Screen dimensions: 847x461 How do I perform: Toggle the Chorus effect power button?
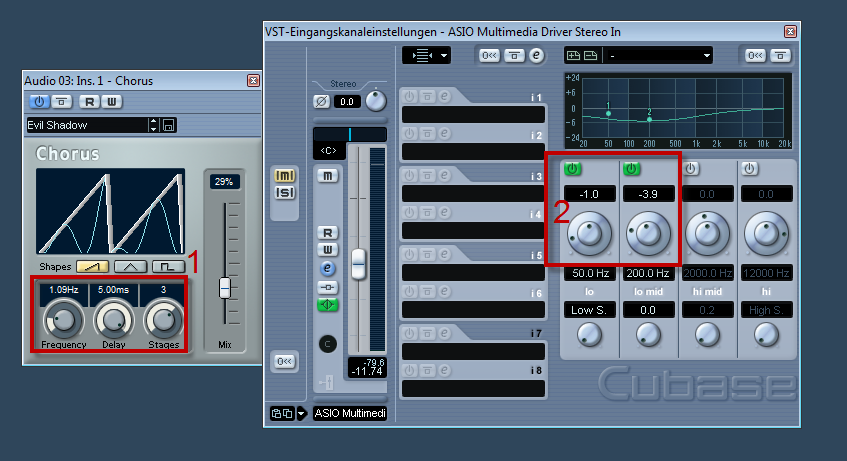[x=39, y=101]
